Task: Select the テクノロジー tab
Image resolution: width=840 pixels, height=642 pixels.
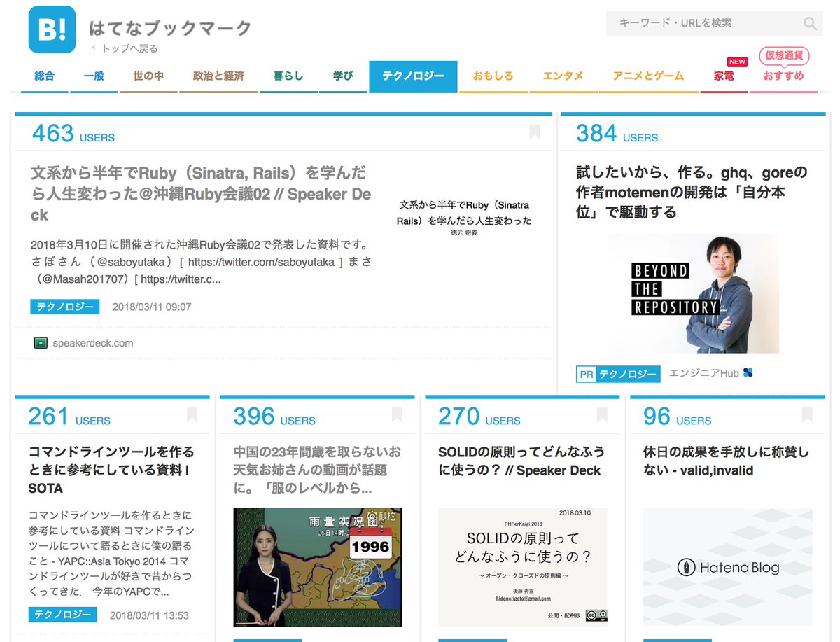Action: tap(413, 76)
